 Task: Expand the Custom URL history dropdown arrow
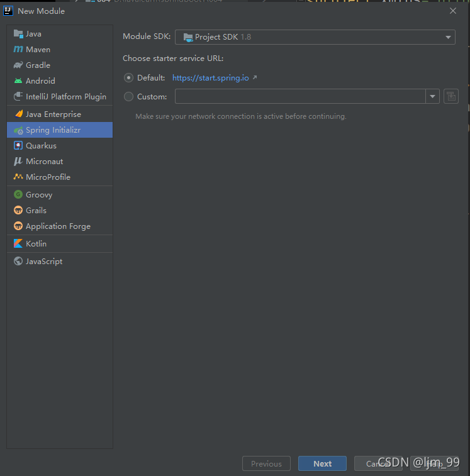coord(432,96)
